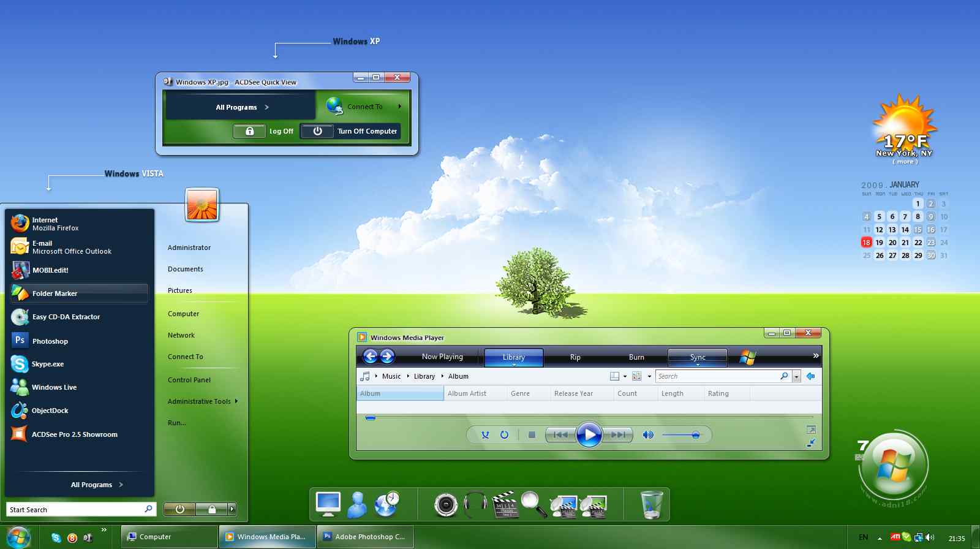The image size is (980, 549).
Task: Open Pictures from the start menu
Action: point(180,290)
